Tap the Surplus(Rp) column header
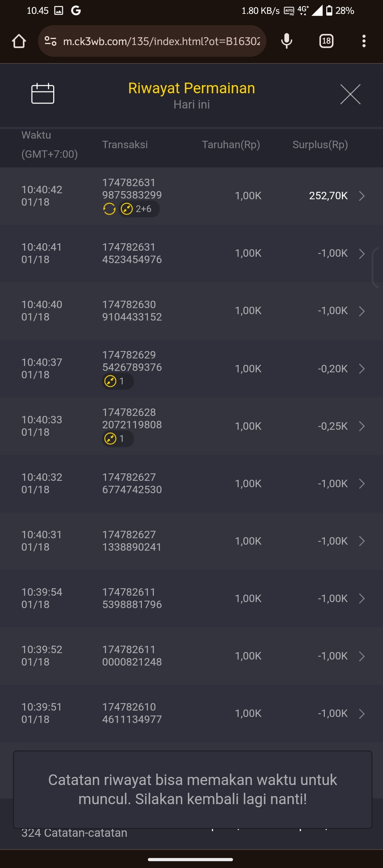This screenshot has height=868, width=383. (320, 145)
